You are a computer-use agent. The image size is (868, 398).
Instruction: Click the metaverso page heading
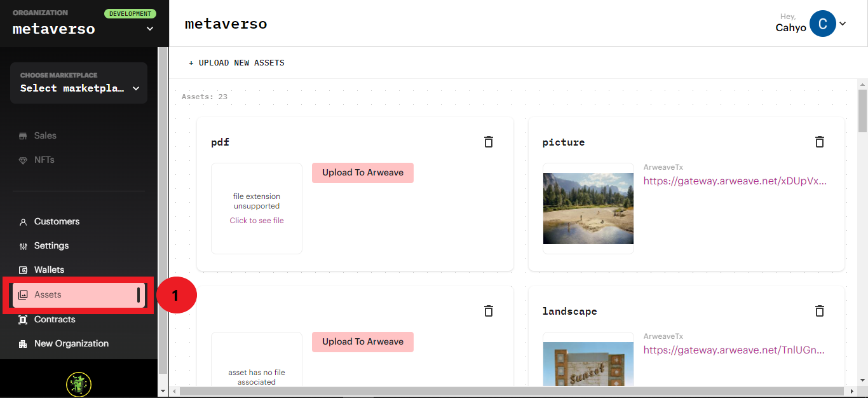pyautogui.click(x=226, y=24)
